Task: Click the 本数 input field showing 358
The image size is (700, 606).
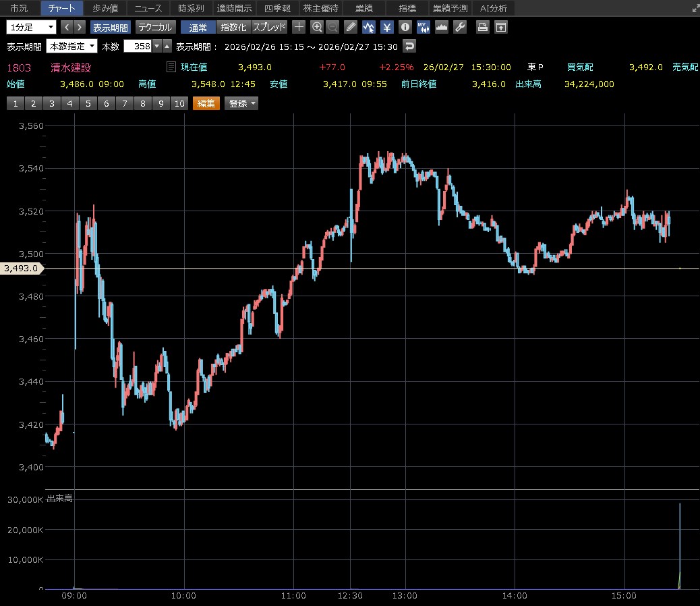Action: (138, 46)
